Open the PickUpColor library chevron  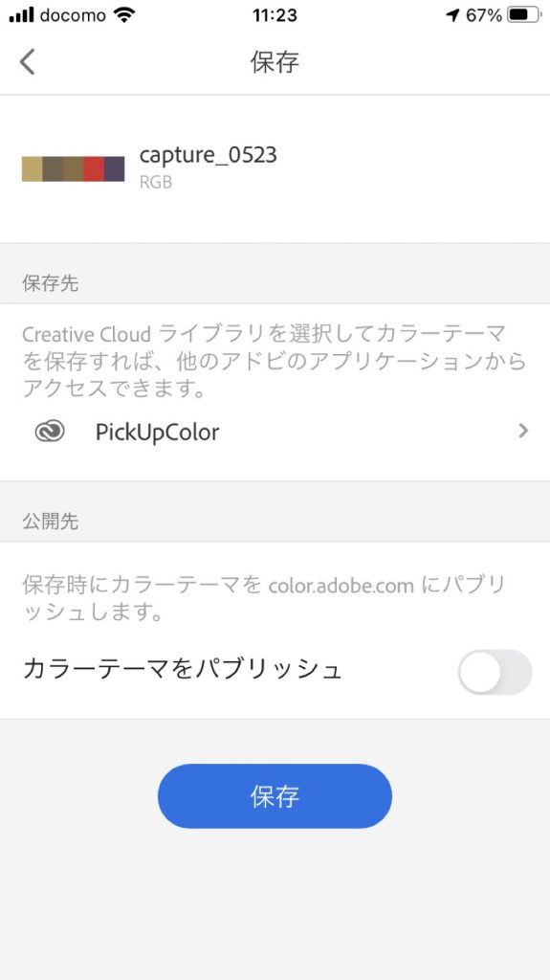click(x=524, y=431)
